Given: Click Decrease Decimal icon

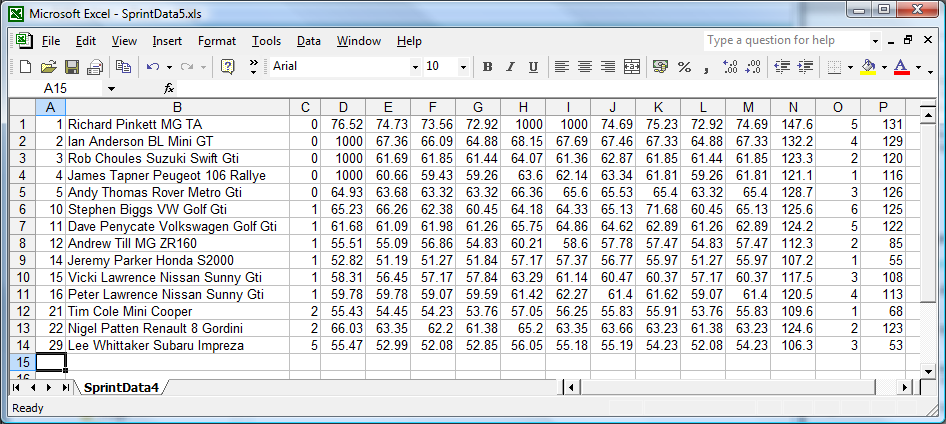Looking at the screenshot, I should [x=753, y=66].
